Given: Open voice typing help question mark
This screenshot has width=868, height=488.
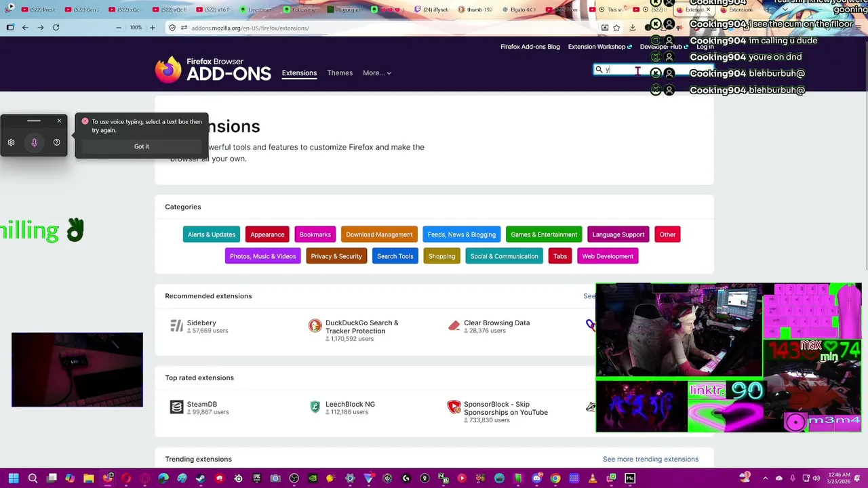Looking at the screenshot, I should pyautogui.click(x=56, y=142).
